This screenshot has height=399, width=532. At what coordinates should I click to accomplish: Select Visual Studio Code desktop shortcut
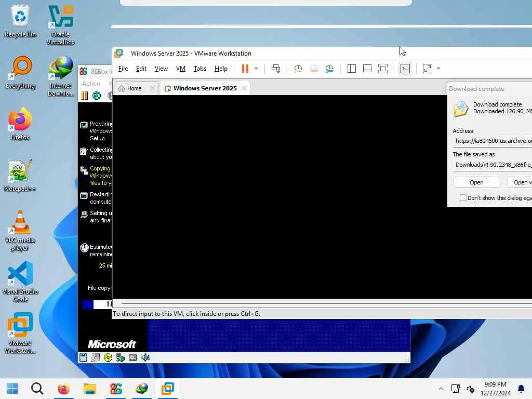click(20, 282)
